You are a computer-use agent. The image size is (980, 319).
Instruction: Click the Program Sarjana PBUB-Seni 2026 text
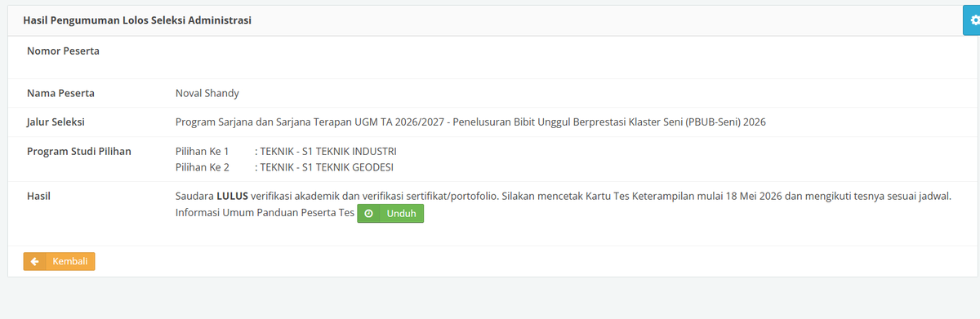click(471, 122)
